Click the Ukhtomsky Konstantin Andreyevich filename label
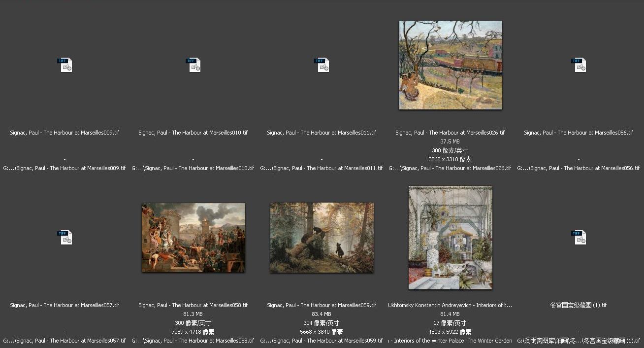The height and width of the screenshot is (348, 644). coord(450,305)
